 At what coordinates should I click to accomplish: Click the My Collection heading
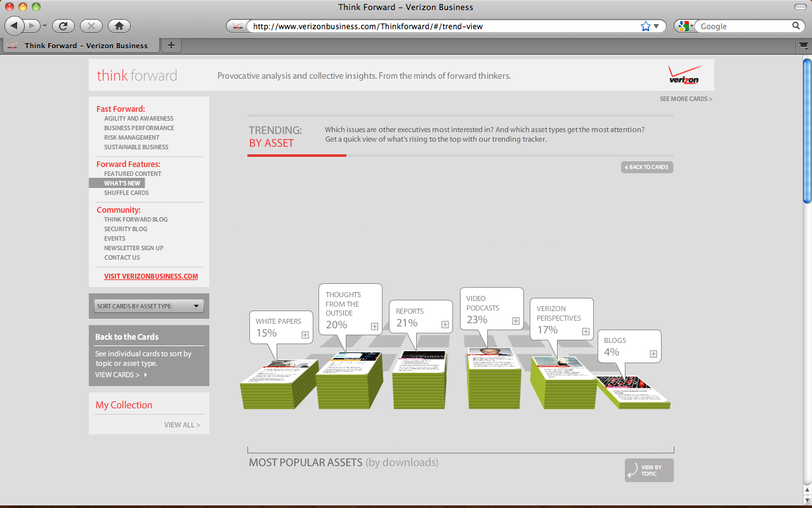(x=124, y=405)
